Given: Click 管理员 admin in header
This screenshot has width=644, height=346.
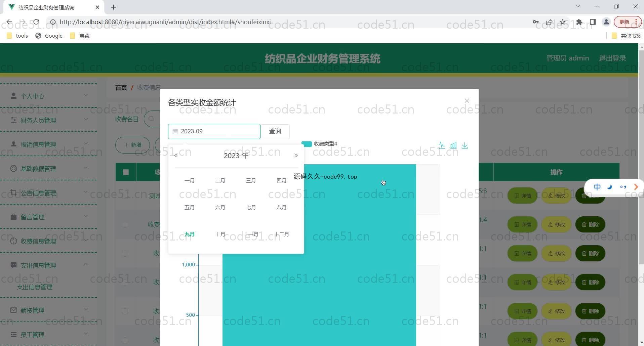Looking at the screenshot, I should coord(567,58).
